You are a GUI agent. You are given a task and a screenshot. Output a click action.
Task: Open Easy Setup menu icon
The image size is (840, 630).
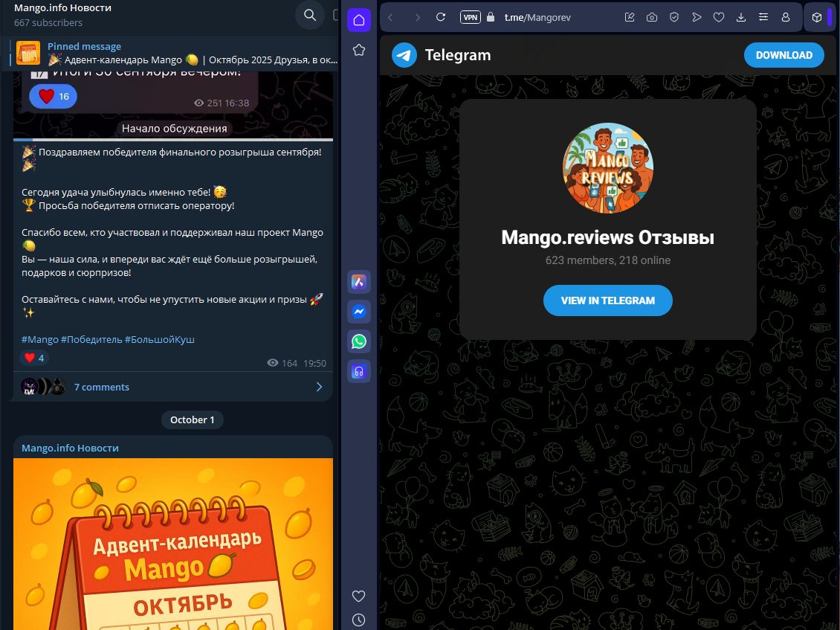[763, 17]
